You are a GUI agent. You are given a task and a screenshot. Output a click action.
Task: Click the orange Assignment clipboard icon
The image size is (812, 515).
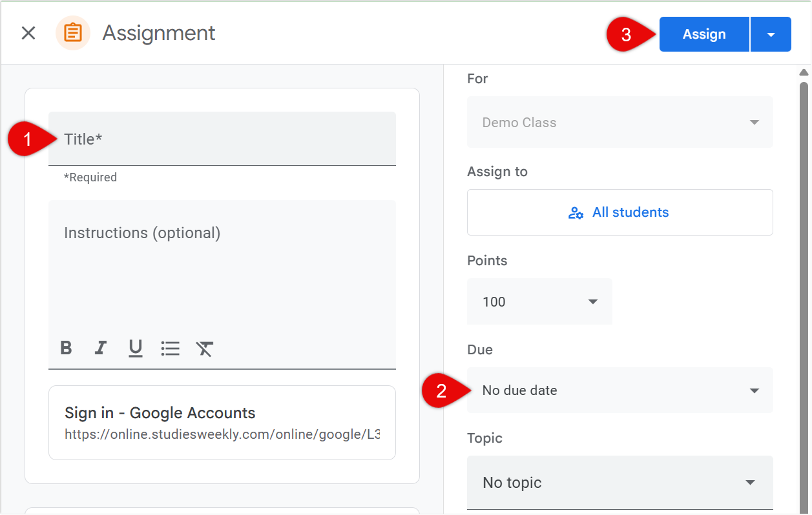73,33
